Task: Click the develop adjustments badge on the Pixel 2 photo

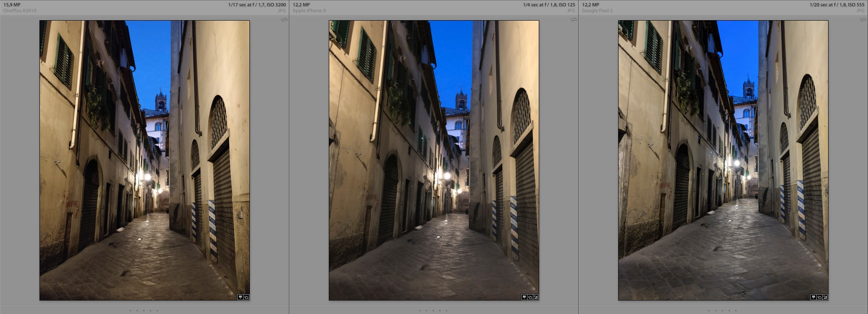Action: (x=825, y=297)
